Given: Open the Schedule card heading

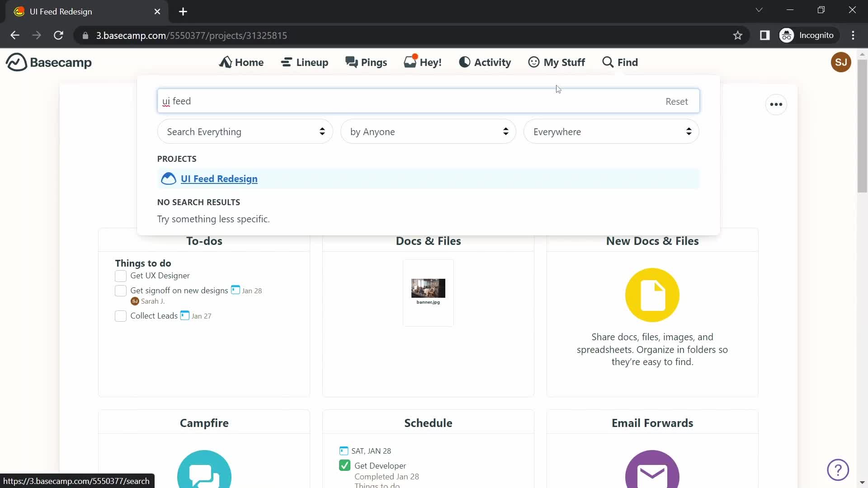Looking at the screenshot, I should (x=428, y=423).
